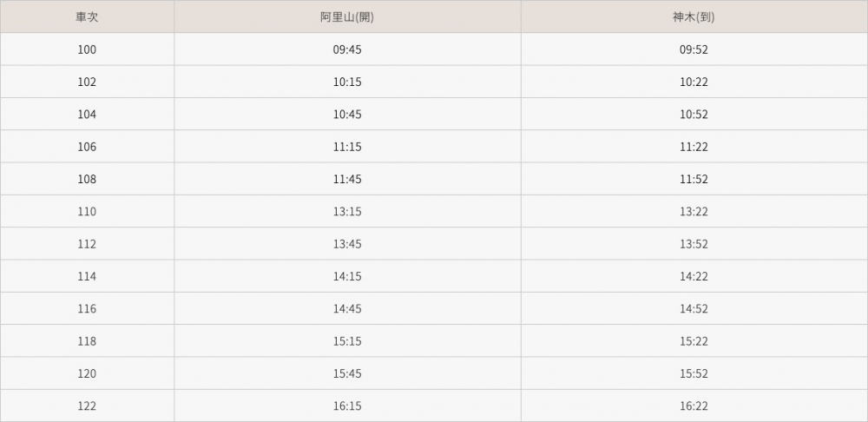868x422 pixels.
Task: Select train number 102
Action: pos(87,82)
